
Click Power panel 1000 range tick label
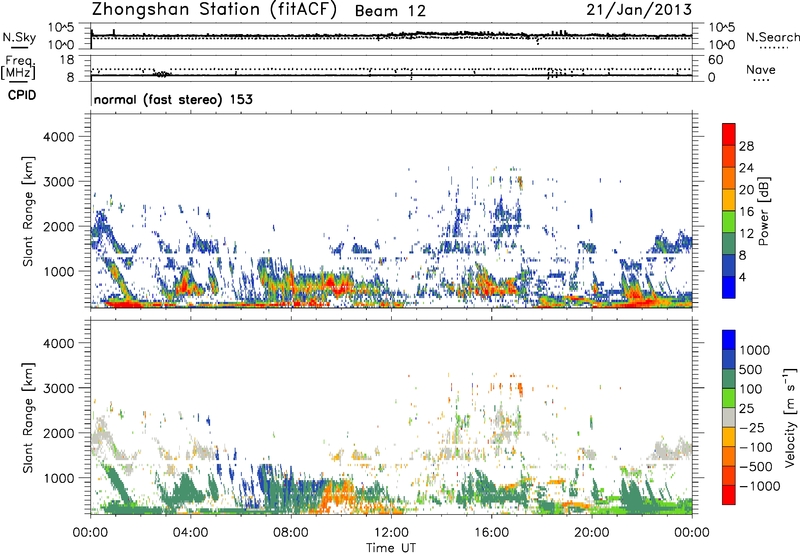coord(58,271)
